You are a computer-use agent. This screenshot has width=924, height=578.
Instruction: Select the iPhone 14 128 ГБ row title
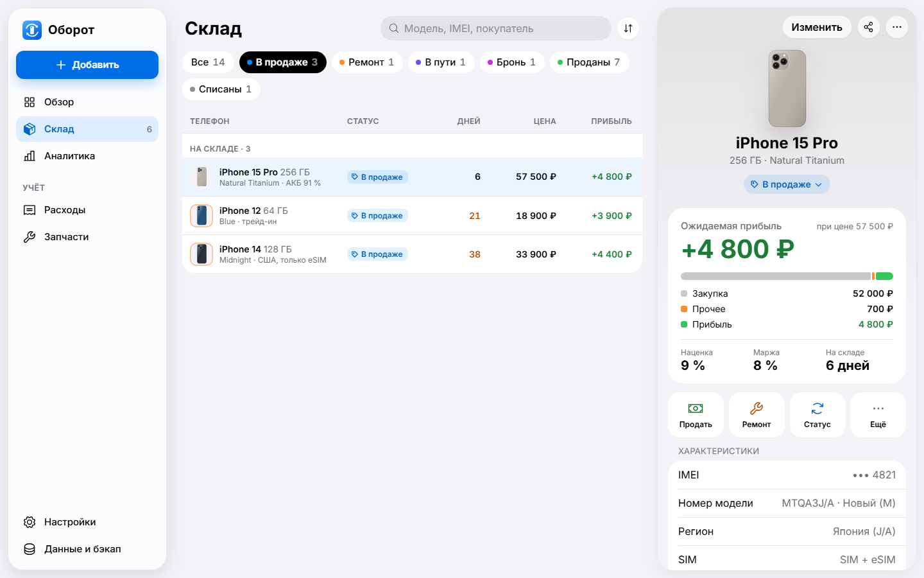pyautogui.click(x=255, y=249)
